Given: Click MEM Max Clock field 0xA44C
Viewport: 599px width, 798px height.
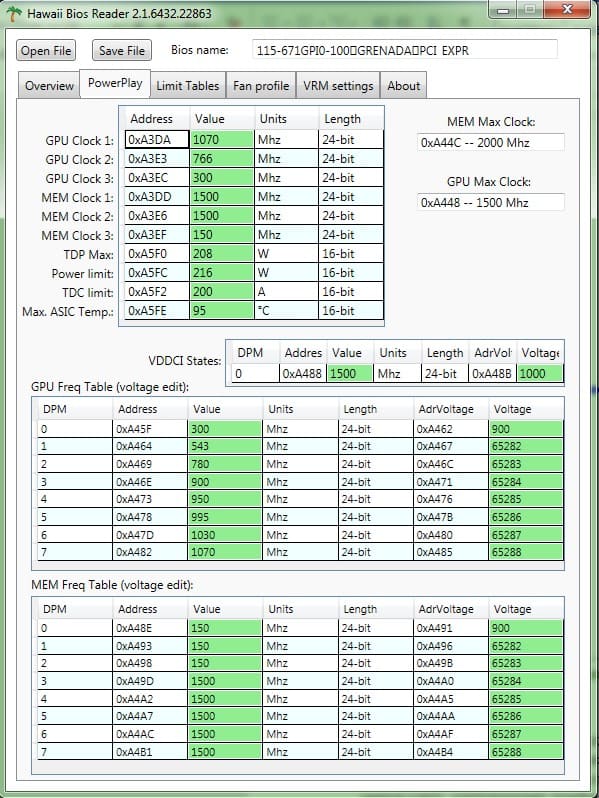Looking at the screenshot, I should tap(491, 142).
